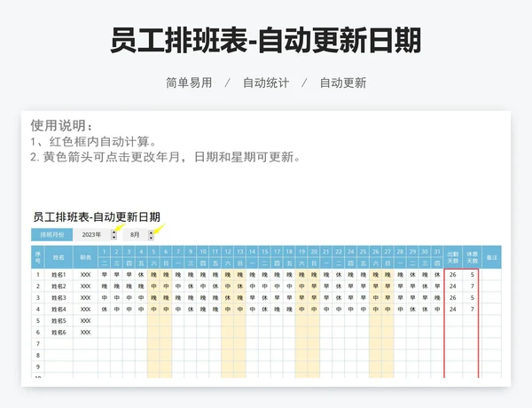Click 姓名4's rest days value 7
The height and width of the screenshot is (408, 532).
[472, 310]
